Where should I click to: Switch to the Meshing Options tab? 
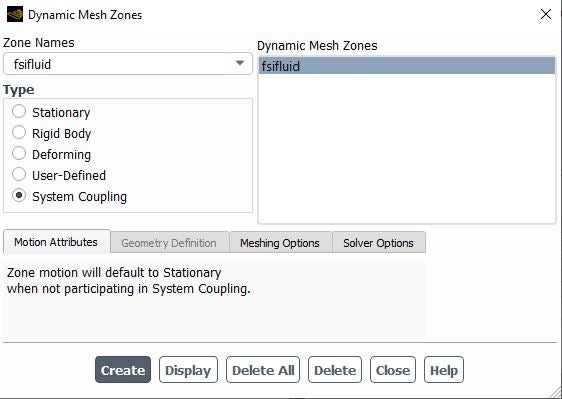pyautogui.click(x=280, y=243)
